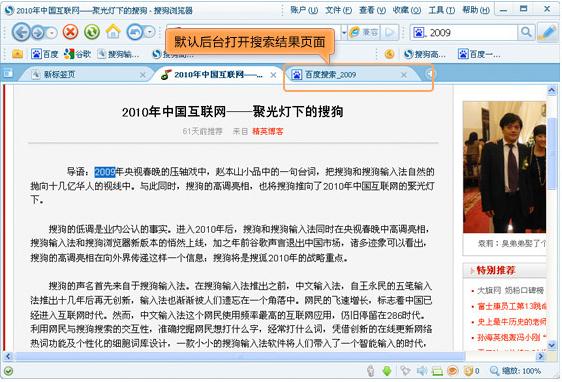Go to the home page icon
562x382 pixels.
click(113, 32)
